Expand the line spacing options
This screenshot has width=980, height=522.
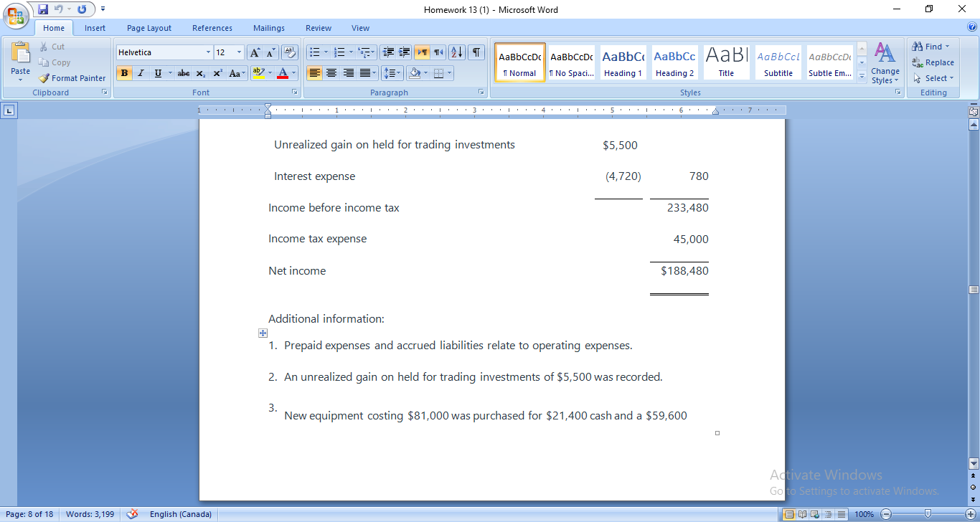[398, 72]
